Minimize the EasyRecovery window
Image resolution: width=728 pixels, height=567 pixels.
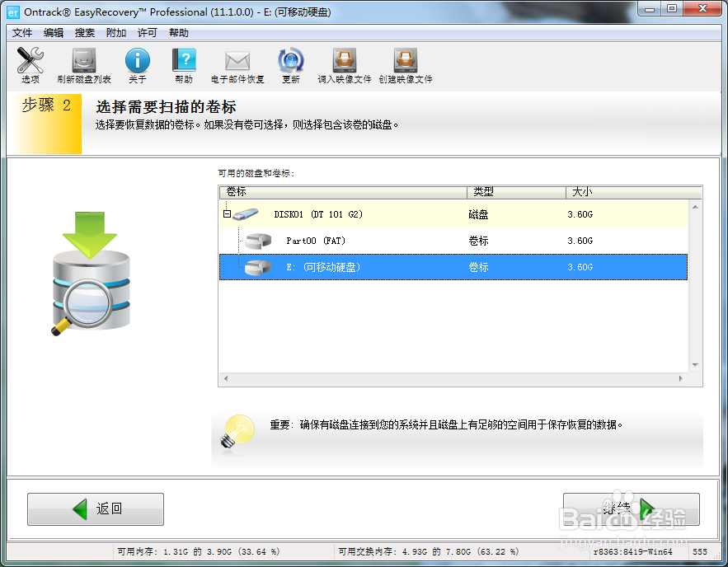[x=650, y=9]
